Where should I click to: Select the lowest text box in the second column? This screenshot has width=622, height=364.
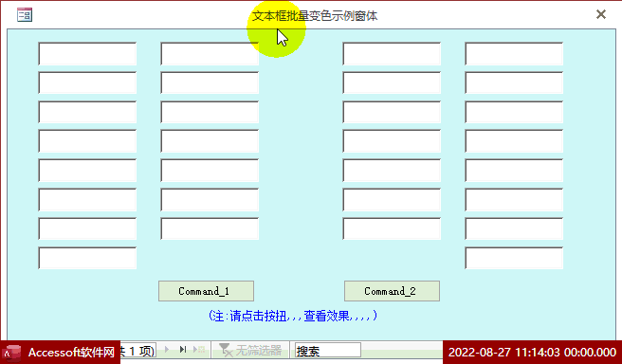tap(210, 228)
